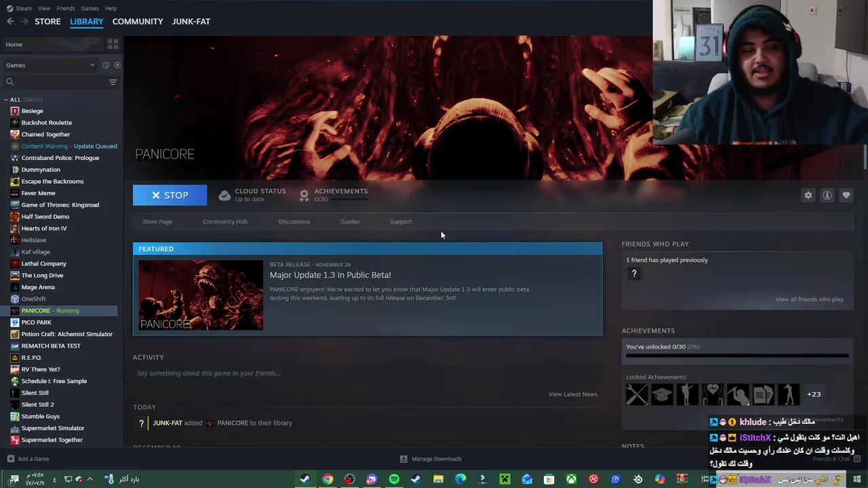Open the Friends menu
868x488 pixels.
[66, 8]
